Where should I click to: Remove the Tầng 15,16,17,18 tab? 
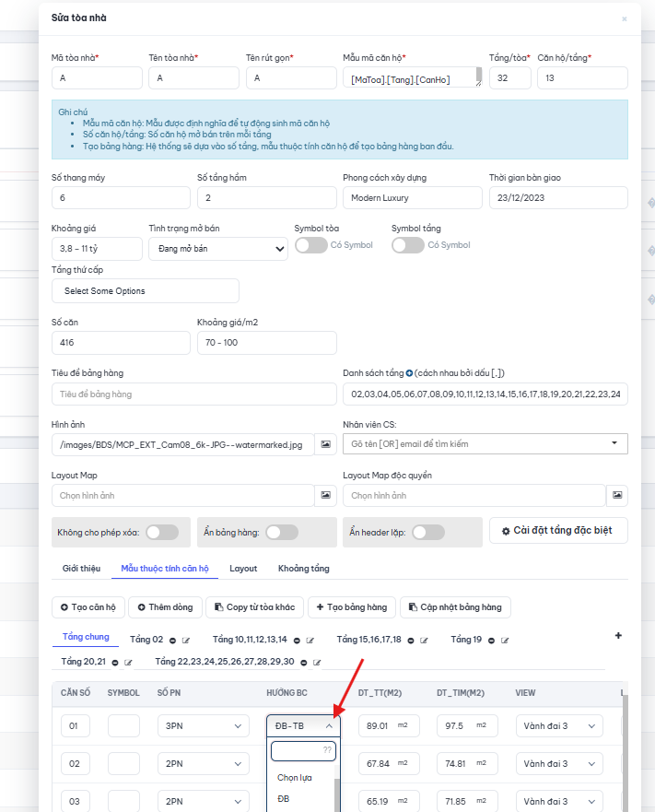411,641
